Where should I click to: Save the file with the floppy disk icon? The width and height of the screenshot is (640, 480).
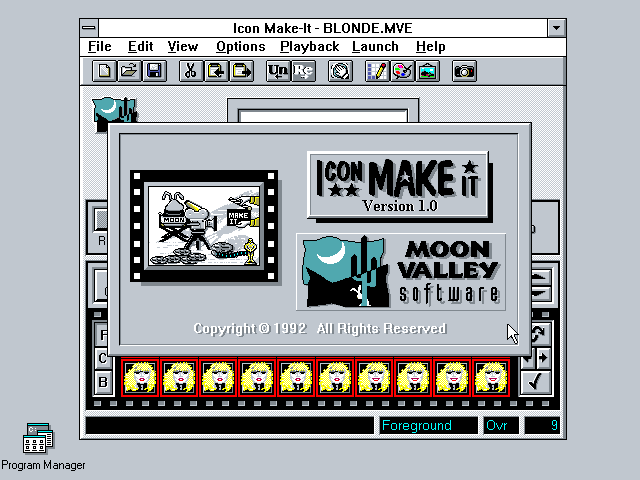tap(154, 71)
